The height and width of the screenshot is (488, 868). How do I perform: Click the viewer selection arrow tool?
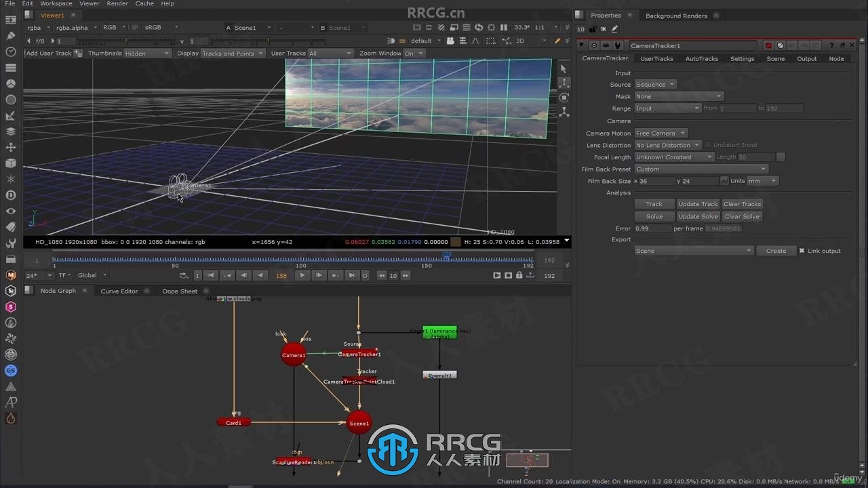pyautogui.click(x=563, y=69)
